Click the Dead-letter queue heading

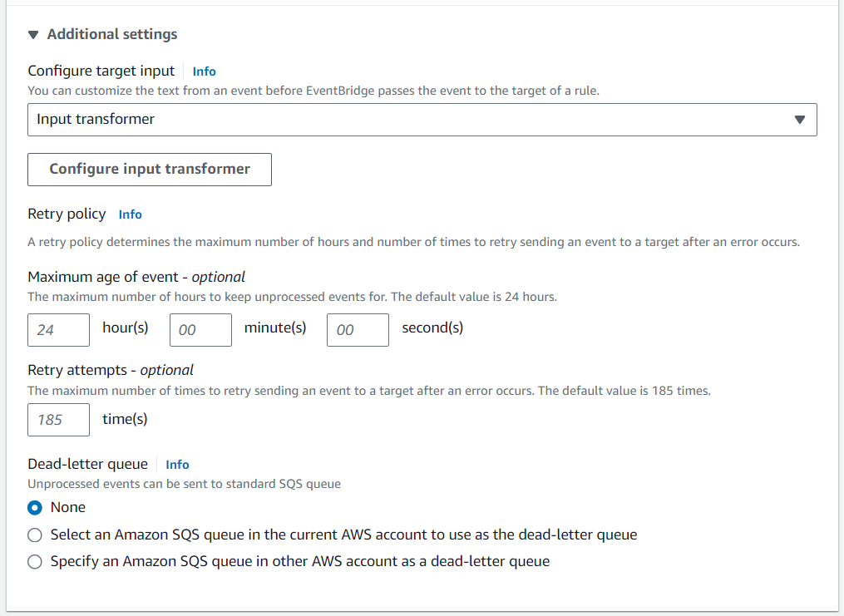click(x=87, y=464)
